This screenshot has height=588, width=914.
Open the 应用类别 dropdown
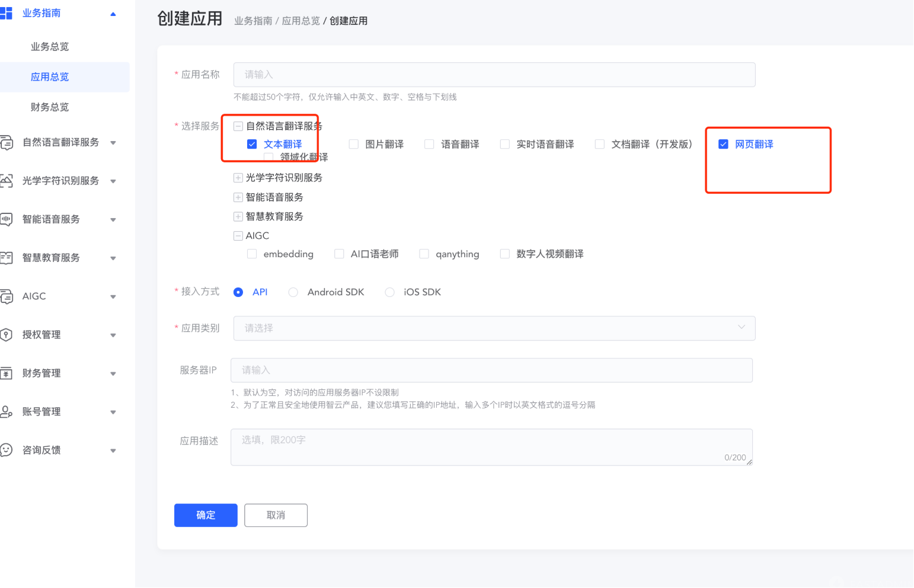click(x=494, y=328)
